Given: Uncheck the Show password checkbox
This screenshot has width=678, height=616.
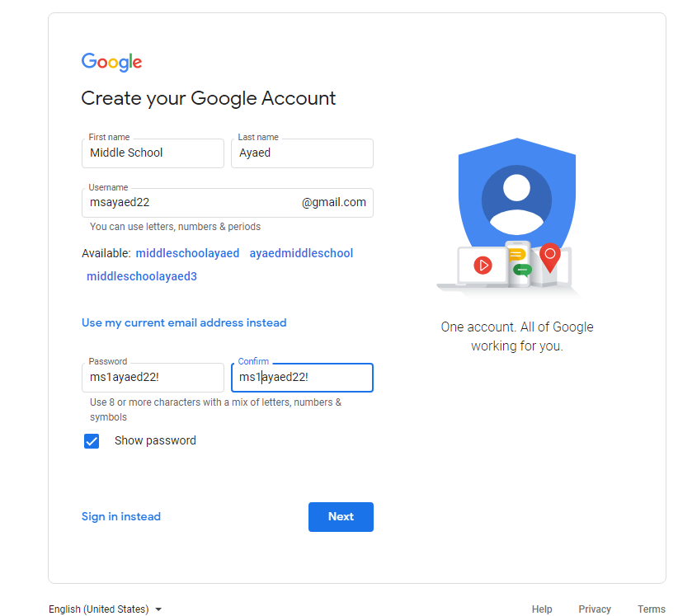Looking at the screenshot, I should (x=92, y=441).
